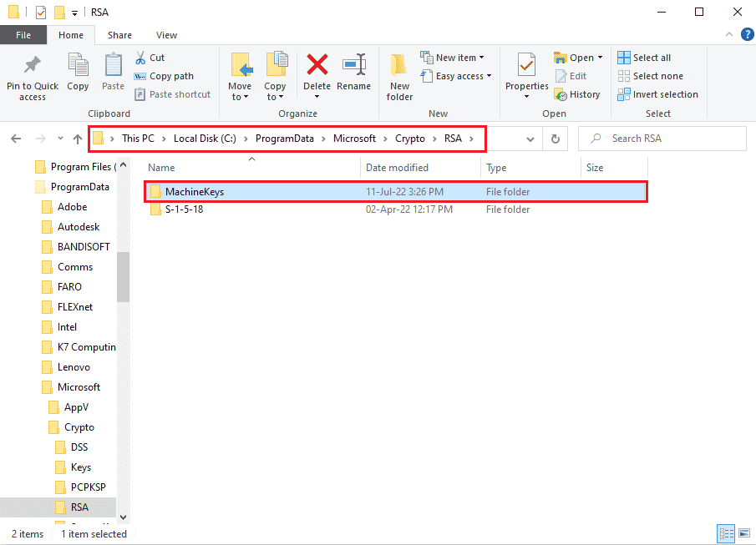Image resolution: width=756 pixels, height=545 pixels.
Task: Create a New folder
Action: point(399,77)
